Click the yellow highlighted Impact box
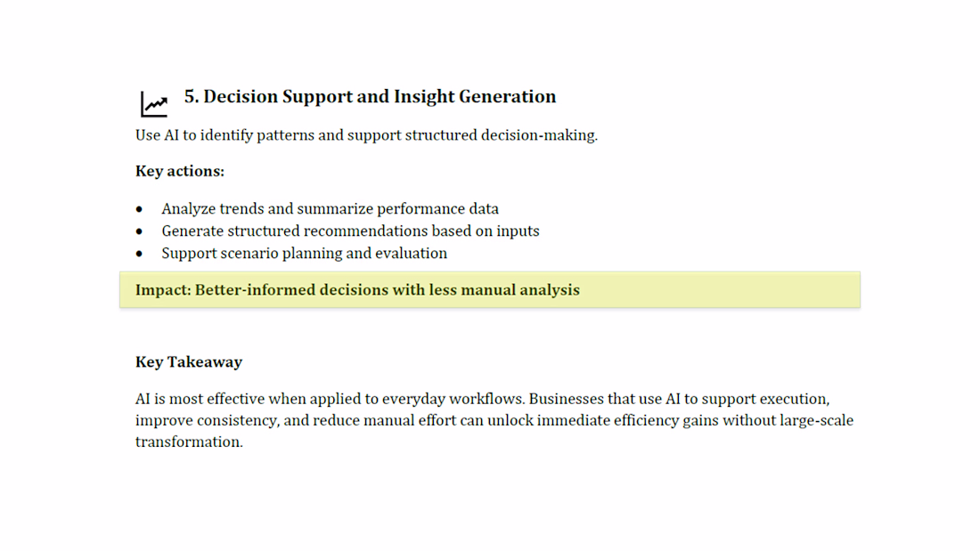This screenshot has height=551, width=980. click(x=490, y=290)
